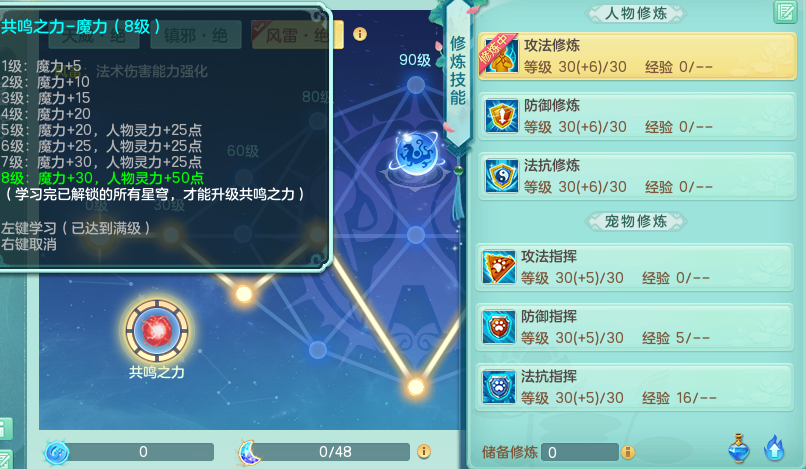Use the blue potion bottle icon
The image size is (806, 469).
coord(739,448)
